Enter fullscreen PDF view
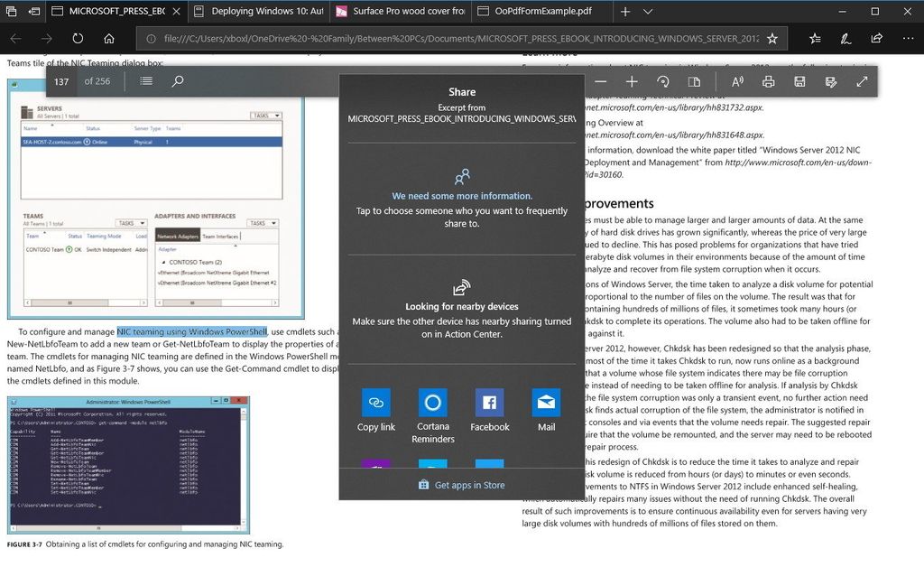The height and width of the screenshot is (567, 924). click(862, 81)
